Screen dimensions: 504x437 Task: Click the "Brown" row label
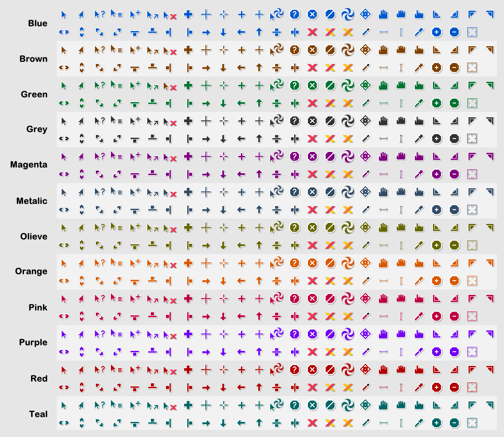33,59
